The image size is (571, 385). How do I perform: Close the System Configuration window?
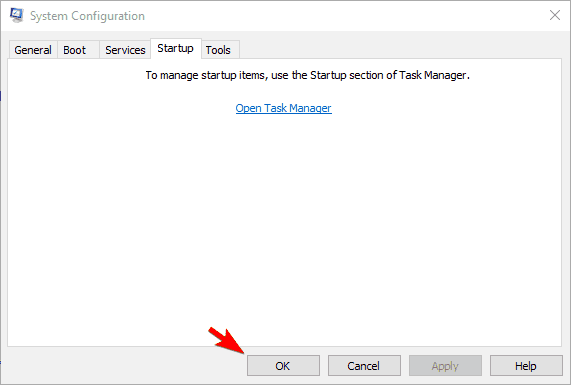pyautogui.click(x=555, y=15)
